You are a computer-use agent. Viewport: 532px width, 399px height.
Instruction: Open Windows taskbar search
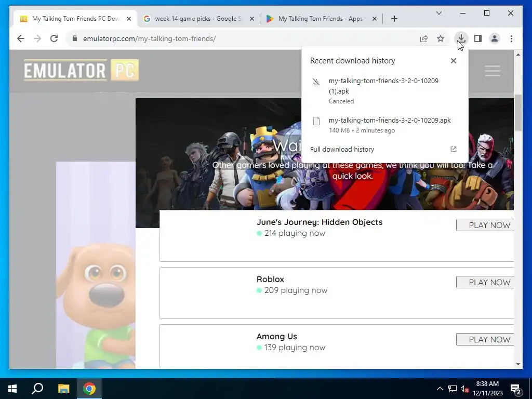[x=37, y=389]
